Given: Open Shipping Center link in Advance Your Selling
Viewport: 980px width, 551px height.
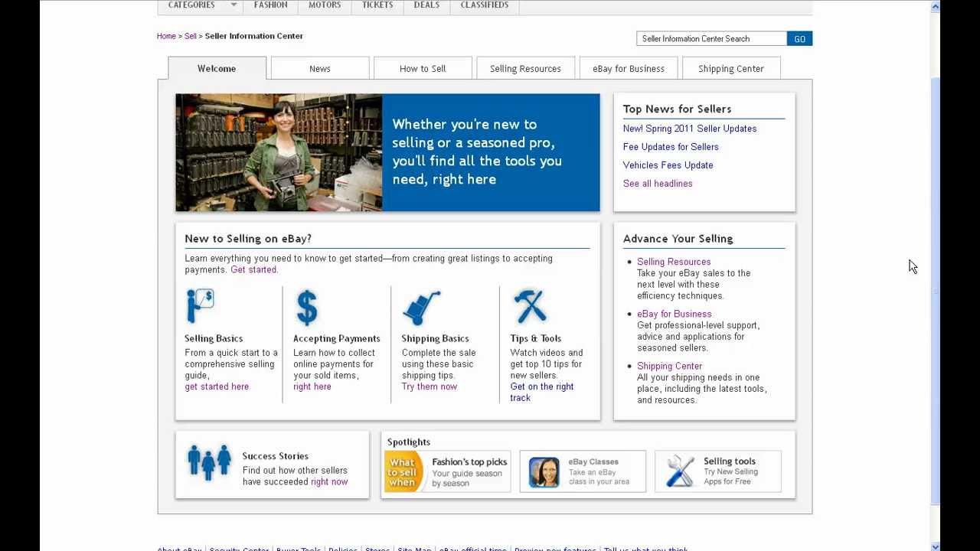Looking at the screenshot, I should tap(669, 366).
